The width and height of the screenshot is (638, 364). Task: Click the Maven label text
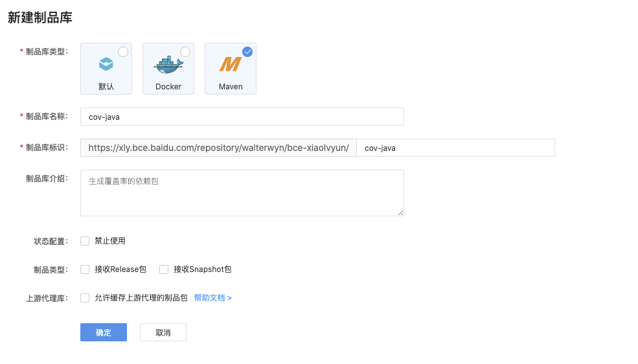coord(231,87)
